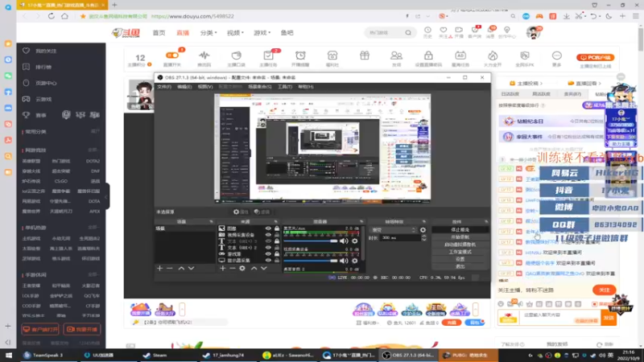The height and width of the screenshot is (362, 644).
Task: Open OBS scene transition properties gear
Action: [423, 230]
